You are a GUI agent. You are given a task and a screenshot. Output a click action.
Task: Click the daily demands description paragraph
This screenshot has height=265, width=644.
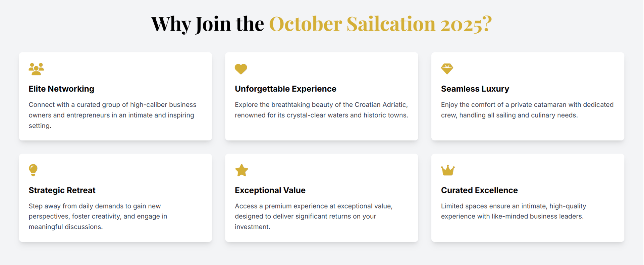click(x=98, y=216)
